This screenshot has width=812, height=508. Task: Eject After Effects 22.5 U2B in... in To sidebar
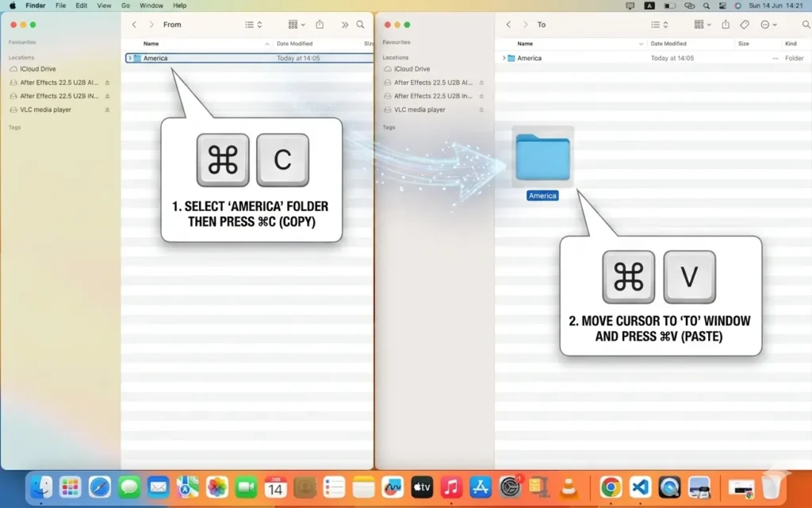[x=481, y=96]
